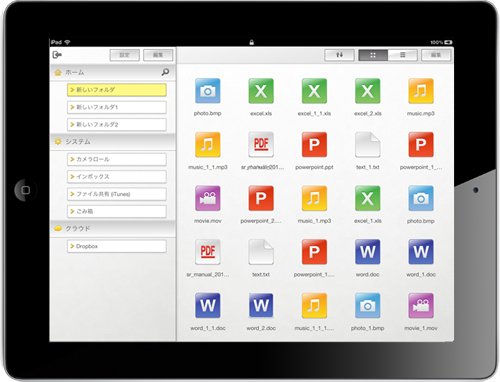Play the movie_1.mov video icon
Viewport: 500px width, 382px height.
tap(421, 306)
